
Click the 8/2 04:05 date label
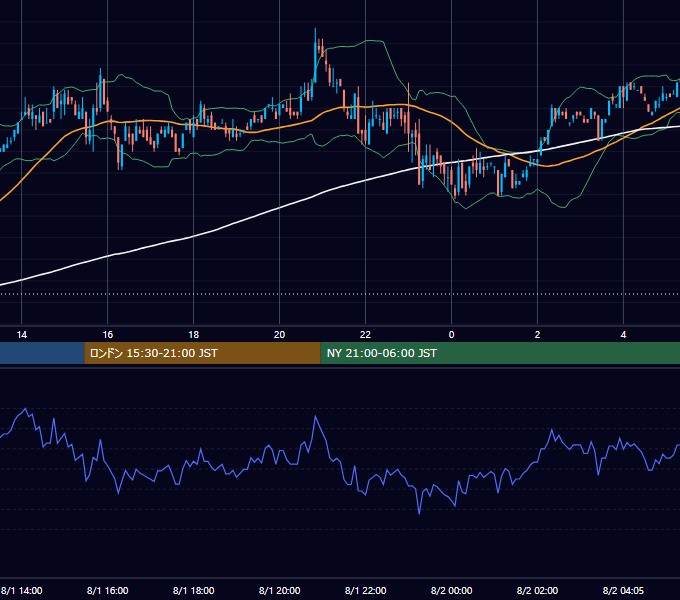623,590
